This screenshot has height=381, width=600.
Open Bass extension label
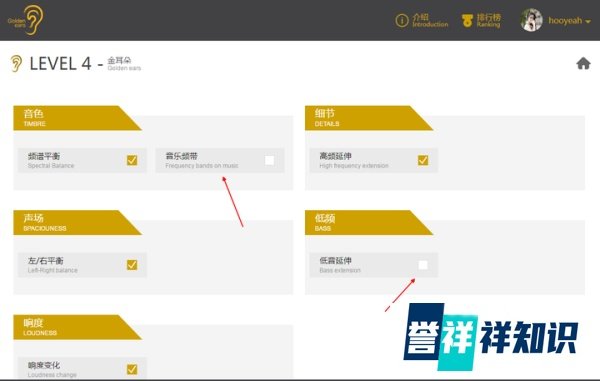point(340,265)
